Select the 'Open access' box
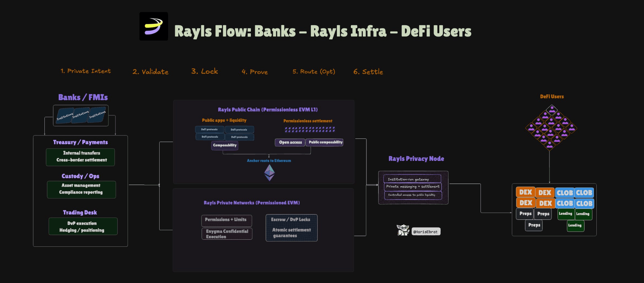The height and width of the screenshot is (283, 644). pos(290,142)
